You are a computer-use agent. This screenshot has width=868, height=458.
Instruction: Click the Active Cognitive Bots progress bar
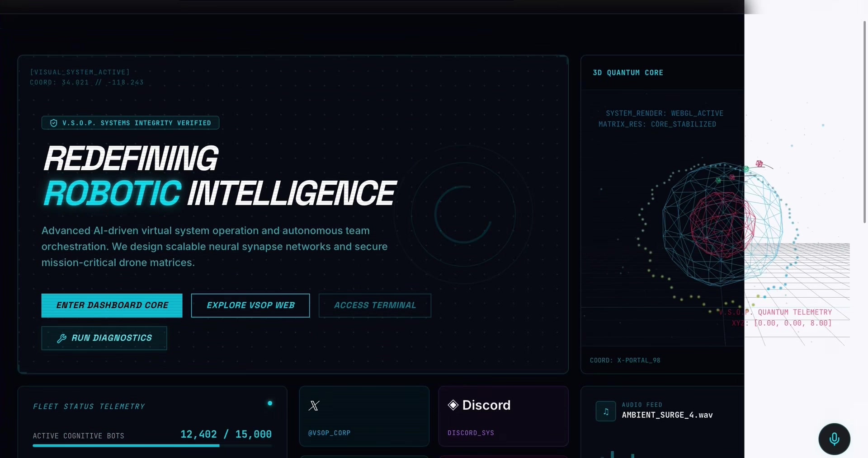pyautogui.click(x=152, y=446)
